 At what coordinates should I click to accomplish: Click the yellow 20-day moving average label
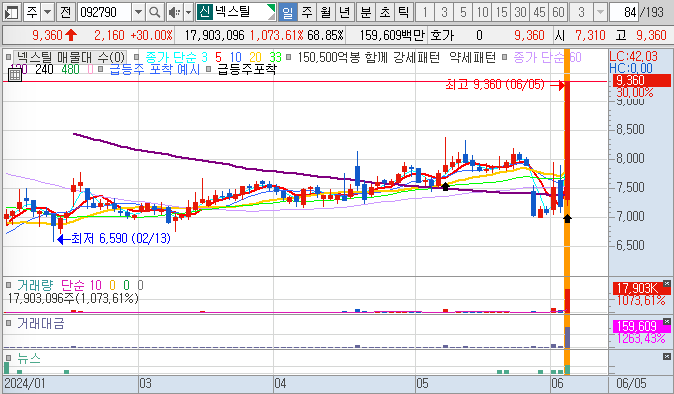(255, 57)
